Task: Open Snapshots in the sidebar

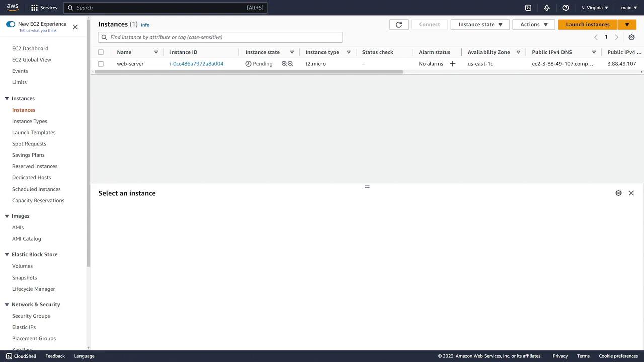Action: [x=25, y=278]
